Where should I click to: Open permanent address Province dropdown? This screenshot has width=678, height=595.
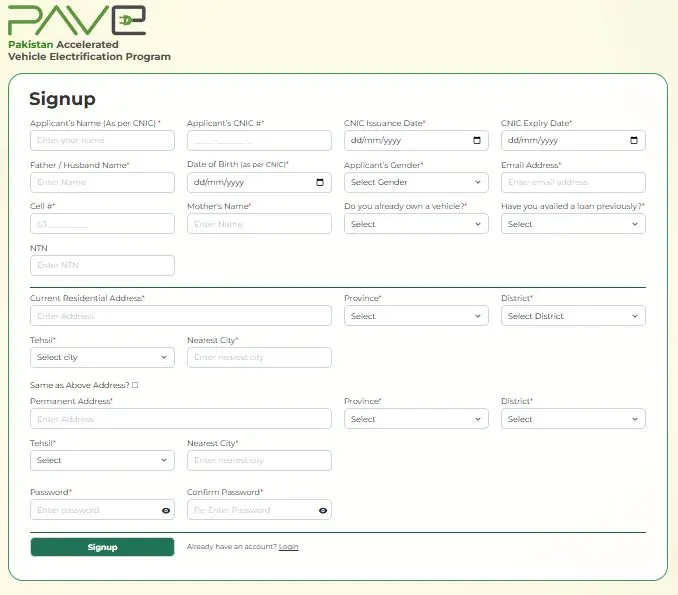pyautogui.click(x=416, y=419)
